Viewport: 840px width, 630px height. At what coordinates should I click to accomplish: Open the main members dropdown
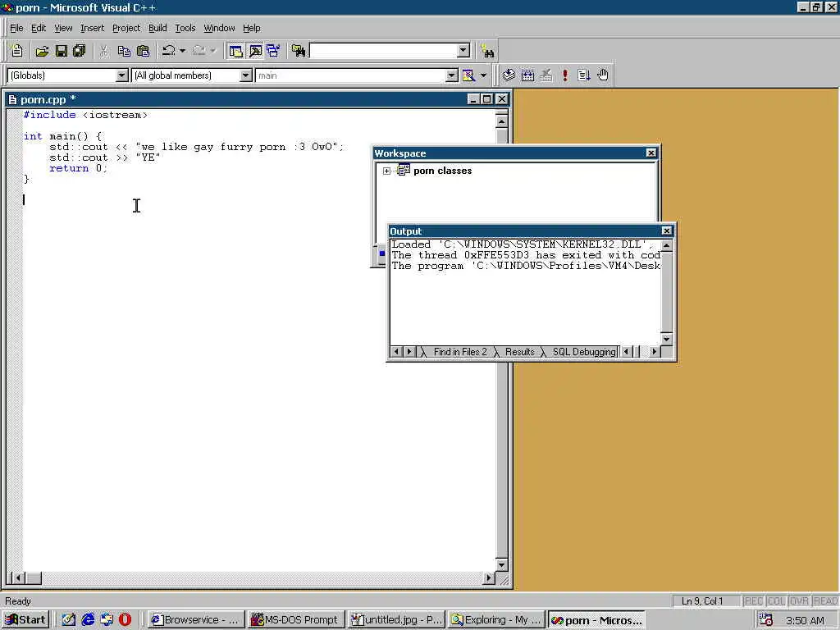[x=452, y=75]
